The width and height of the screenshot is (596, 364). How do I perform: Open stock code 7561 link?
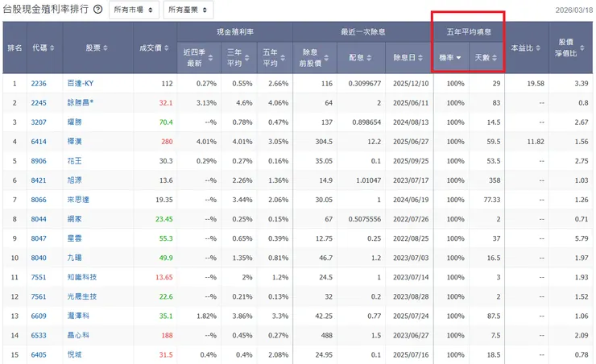coord(39,296)
